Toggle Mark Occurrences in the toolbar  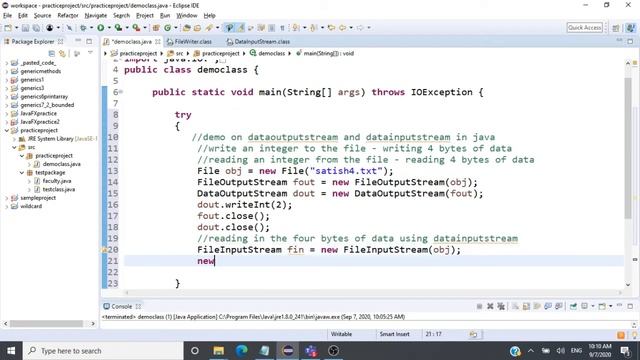[241, 28]
